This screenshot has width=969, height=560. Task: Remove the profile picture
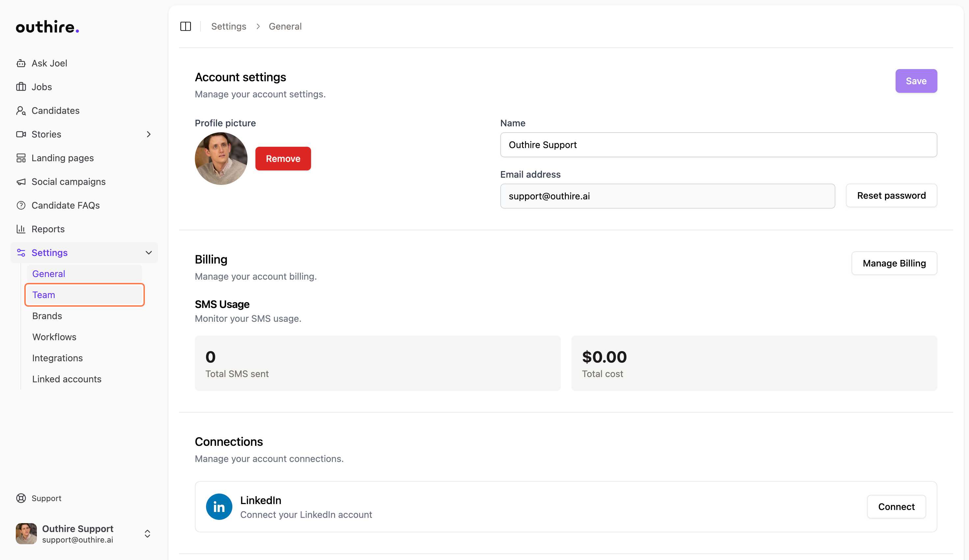pyautogui.click(x=283, y=158)
